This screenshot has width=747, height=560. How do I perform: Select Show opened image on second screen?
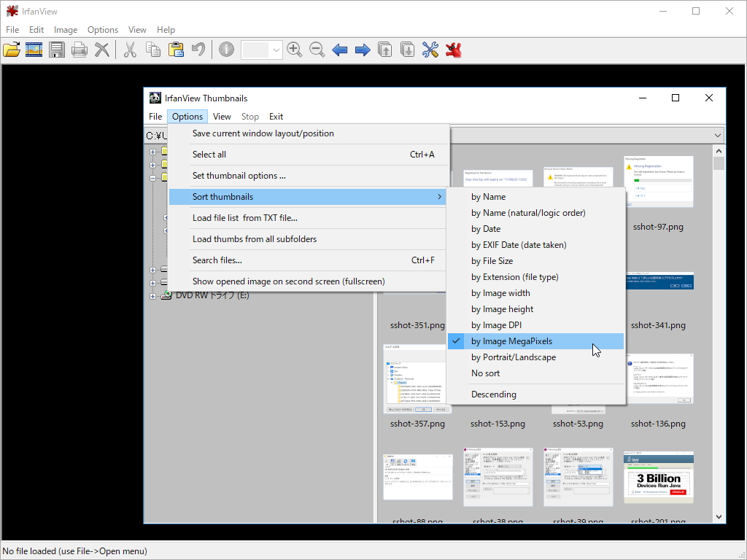(308, 281)
